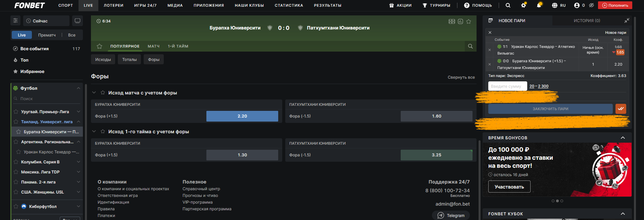Click Свернуть все link
The image size is (644, 220).
pos(461,77)
